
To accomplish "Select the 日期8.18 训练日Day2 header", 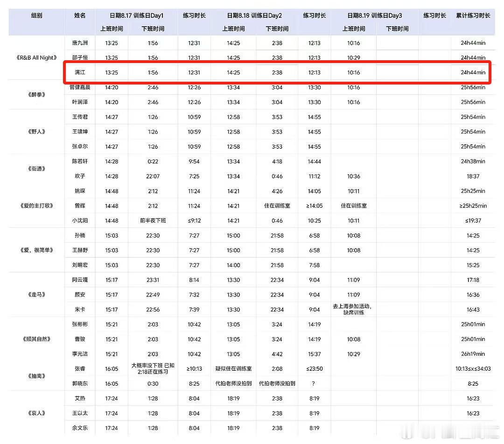I will click(254, 15).
